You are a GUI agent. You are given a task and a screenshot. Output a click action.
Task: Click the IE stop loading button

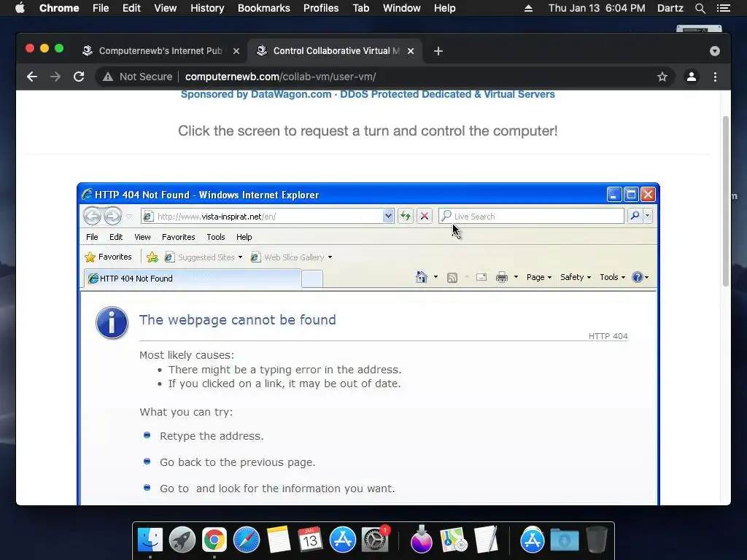pyautogui.click(x=425, y=216)
